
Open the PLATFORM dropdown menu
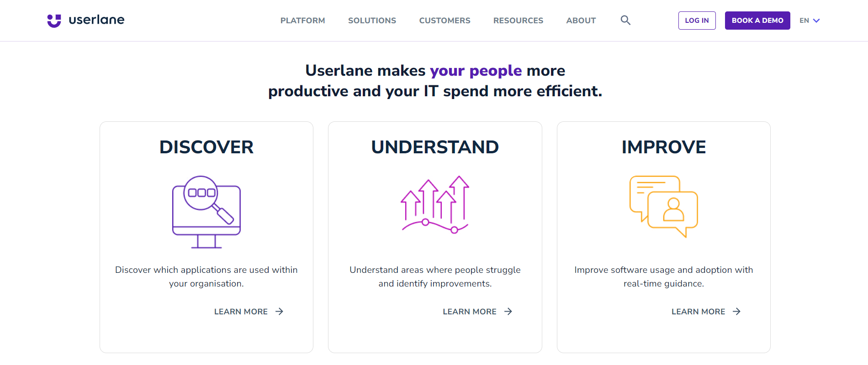click(x=302, y=20)
